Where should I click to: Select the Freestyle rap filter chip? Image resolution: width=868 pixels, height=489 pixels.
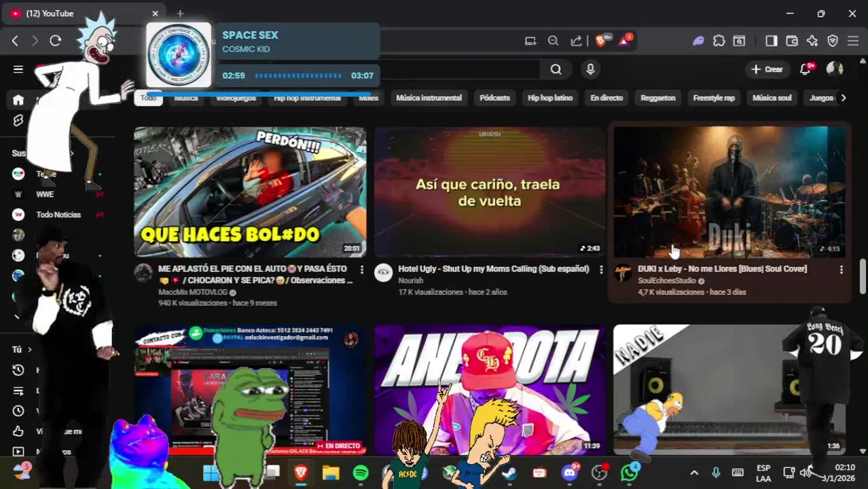[714, 98]
